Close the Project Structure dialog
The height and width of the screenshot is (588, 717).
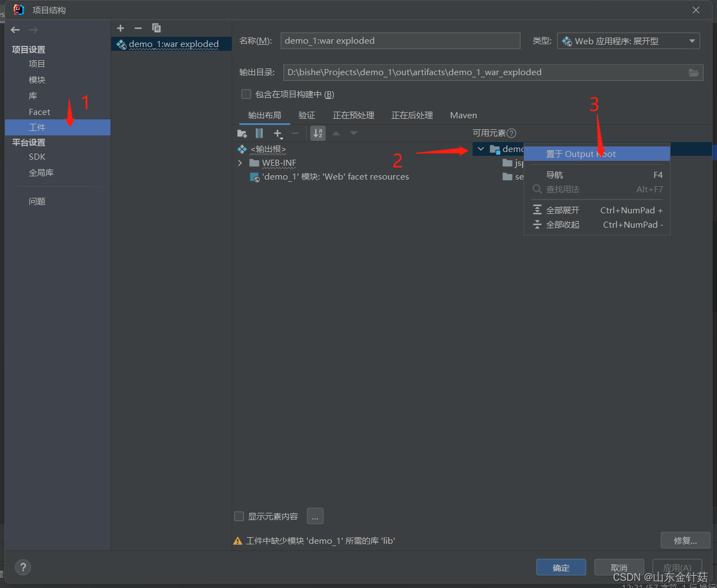pyautogui.click(x=696, y=10)
